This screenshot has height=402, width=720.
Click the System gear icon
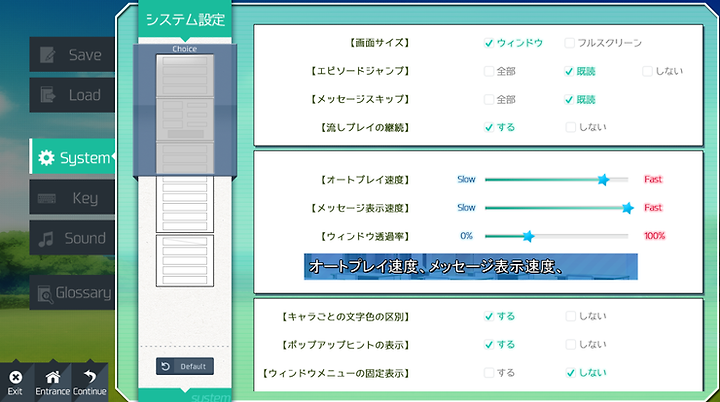46,158
